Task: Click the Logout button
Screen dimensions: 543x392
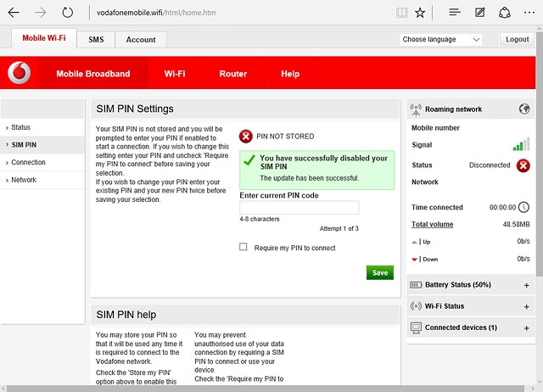Action: (x=517, y=40)
